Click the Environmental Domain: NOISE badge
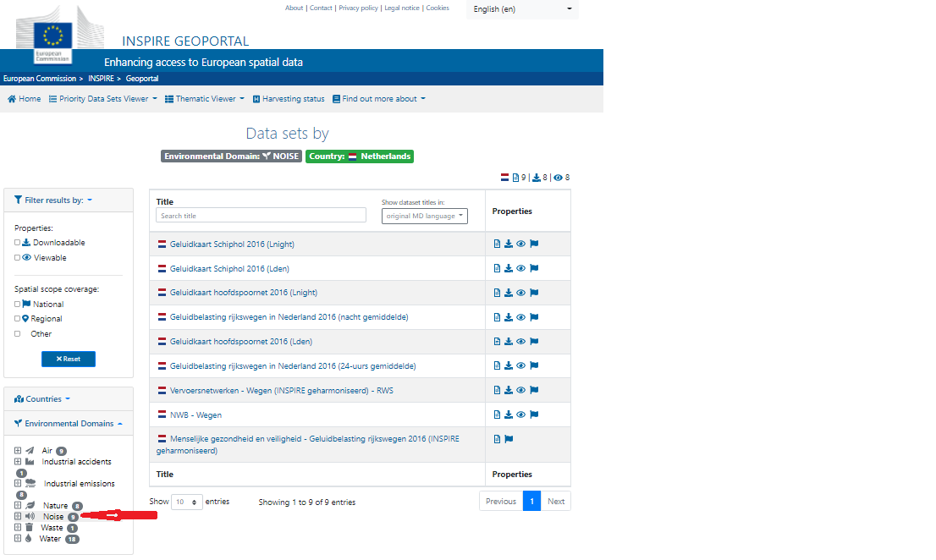 pyautogui.click(x=231, y=156)
